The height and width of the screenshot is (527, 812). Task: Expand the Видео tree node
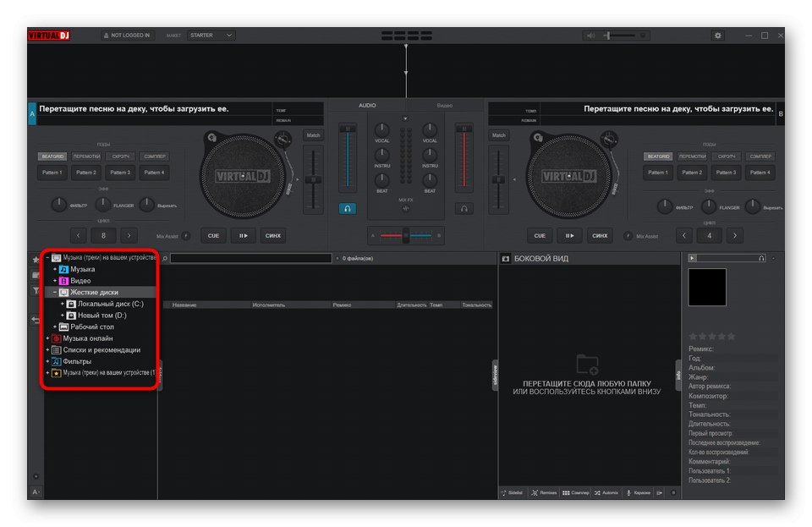55,281
